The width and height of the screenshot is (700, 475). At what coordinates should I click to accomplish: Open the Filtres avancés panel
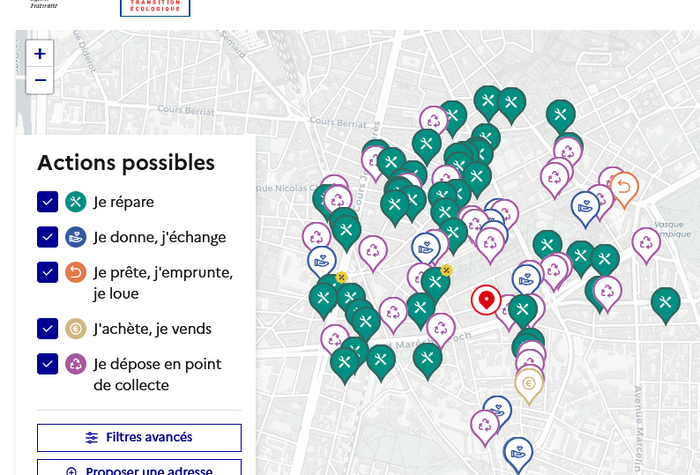click(x=139, y=438)
